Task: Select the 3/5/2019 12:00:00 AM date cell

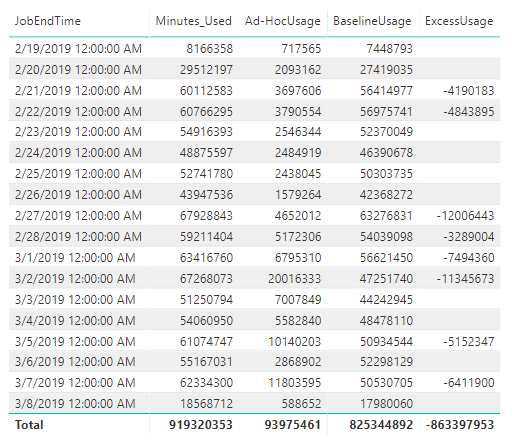Action: pos(75,342)
